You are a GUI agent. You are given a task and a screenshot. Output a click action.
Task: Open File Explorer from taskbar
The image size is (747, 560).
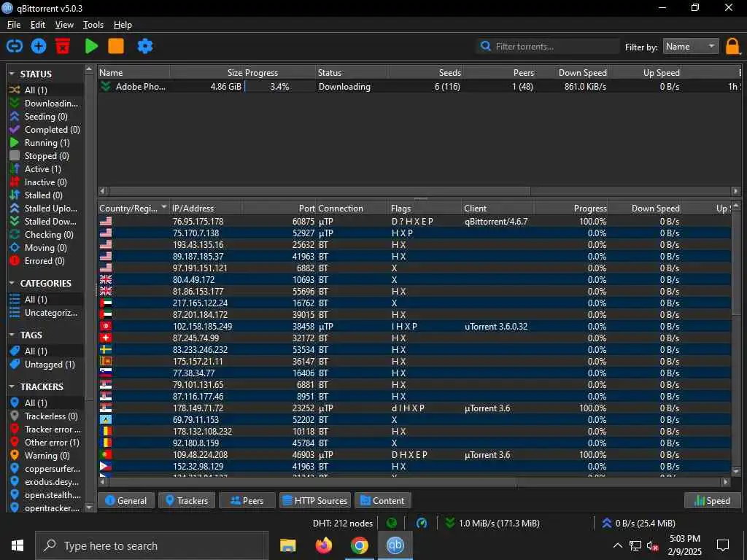[x=287, y=545]
